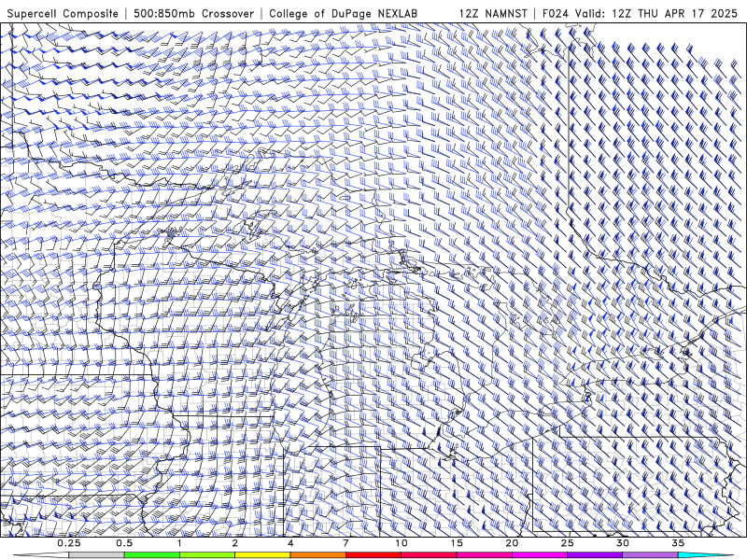
Task: Select the yellow color bar segment
Action: tap(262, 555)
